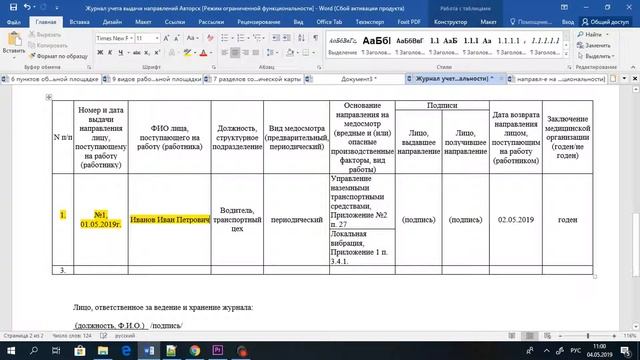Apply the Выделение style from gallery
Image resolution: width=640 pixels, height=360 pixels.
(343, 45)
